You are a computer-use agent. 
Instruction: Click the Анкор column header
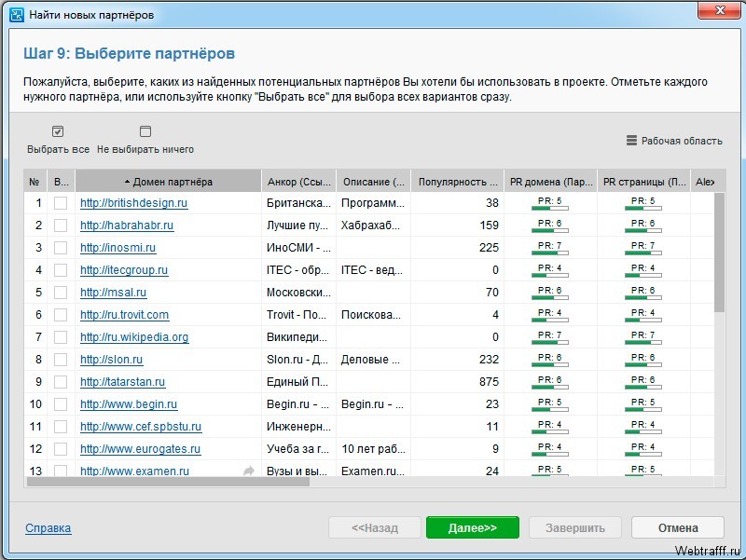298,182
